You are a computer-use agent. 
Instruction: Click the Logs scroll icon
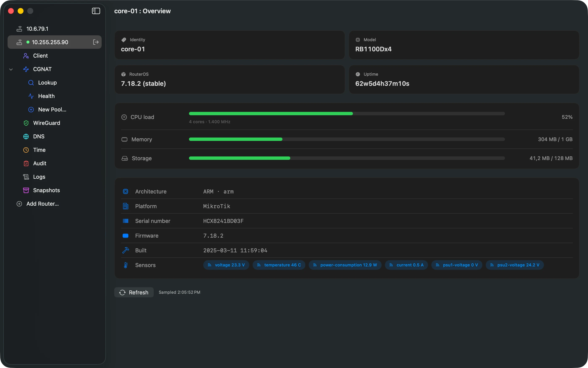pos(26,177)
